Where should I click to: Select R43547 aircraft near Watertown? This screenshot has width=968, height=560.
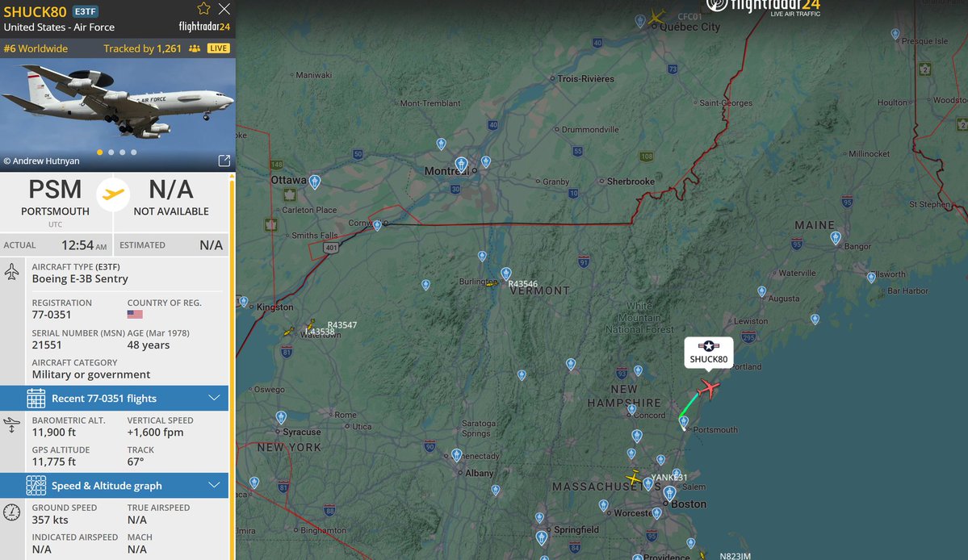(311, 324)
